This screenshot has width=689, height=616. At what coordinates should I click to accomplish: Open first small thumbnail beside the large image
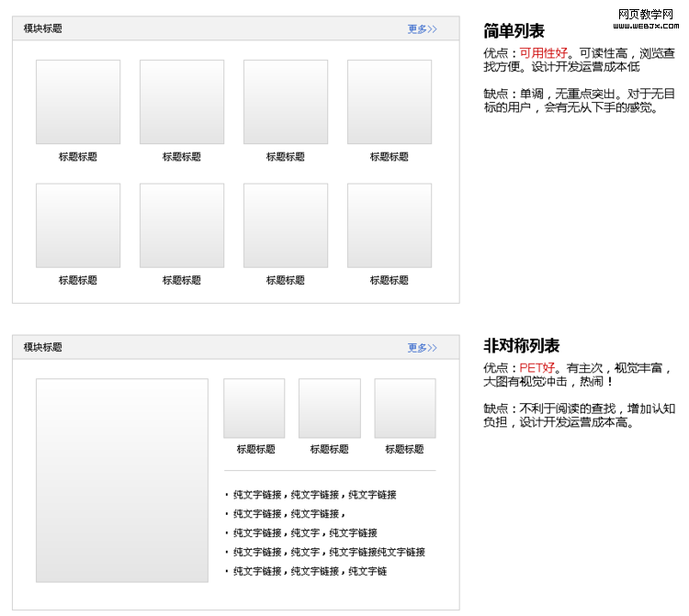[254, 409]
